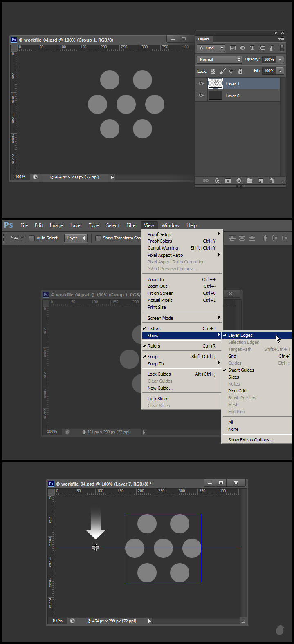The image size is (294, 644).
Task: Open the Normal blend mode dropdown
Action: coord(220,60)
